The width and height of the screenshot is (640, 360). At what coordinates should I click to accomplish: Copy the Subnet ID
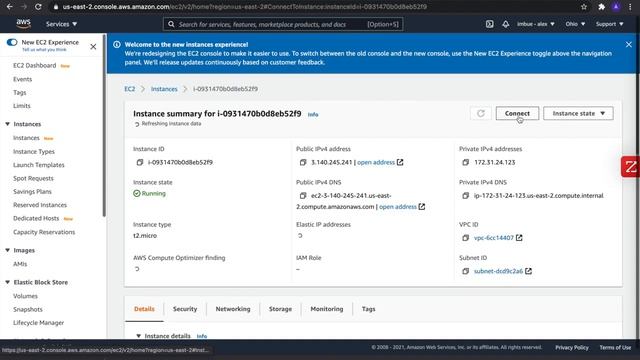(466, 271)
